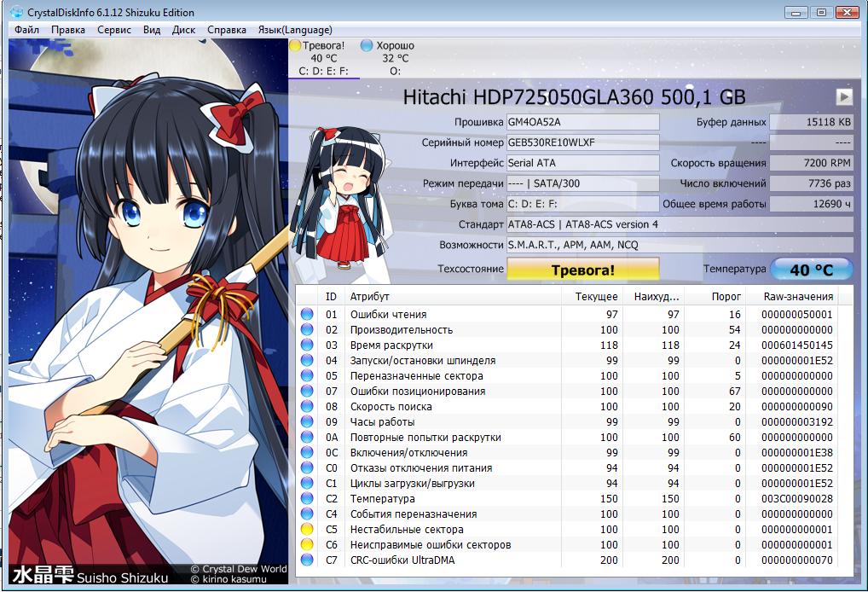868x592 pixels.
Task: Click the Порог column header
Action: tap(715, 296)
